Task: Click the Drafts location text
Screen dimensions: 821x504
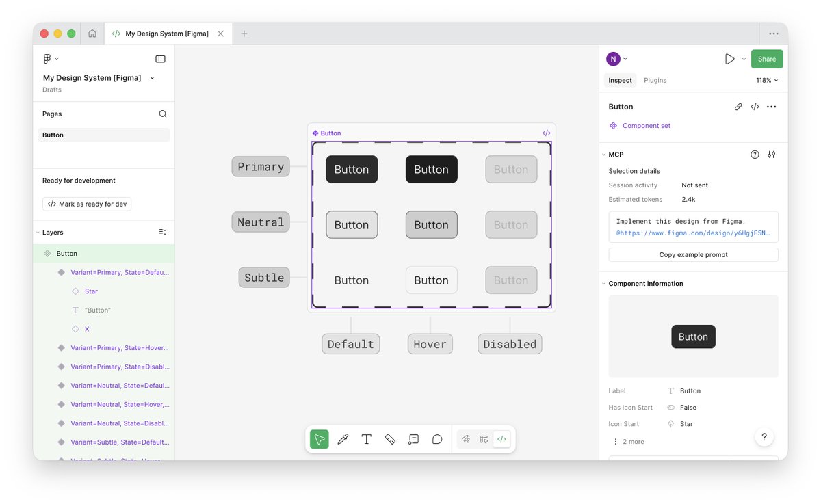Action: 52,90
